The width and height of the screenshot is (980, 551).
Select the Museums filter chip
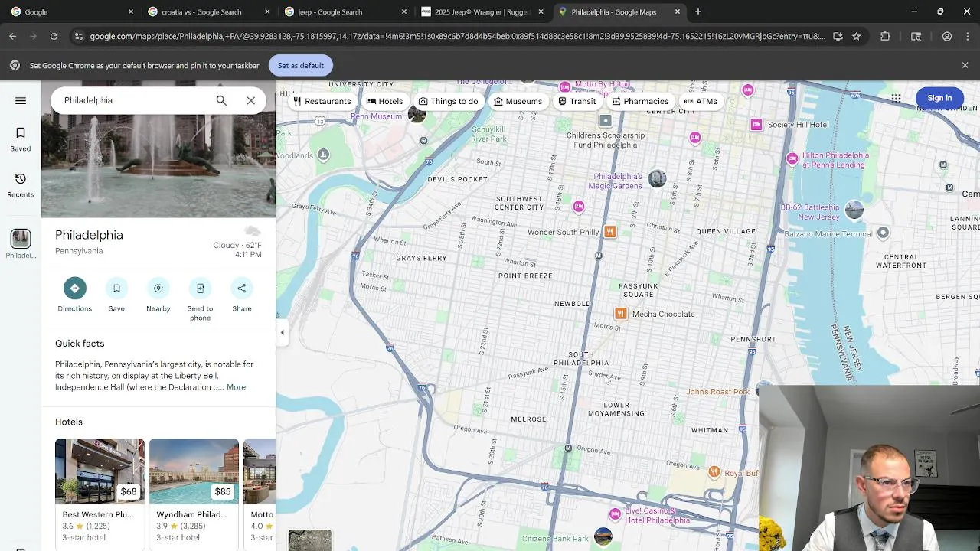tap(518, 101)
